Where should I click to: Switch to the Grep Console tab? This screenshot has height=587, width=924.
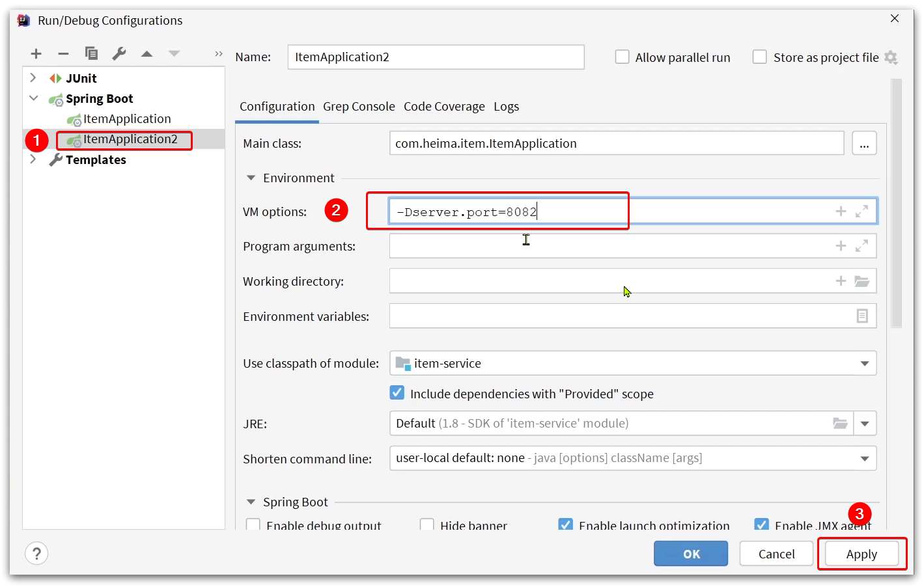tap(359, 107)
